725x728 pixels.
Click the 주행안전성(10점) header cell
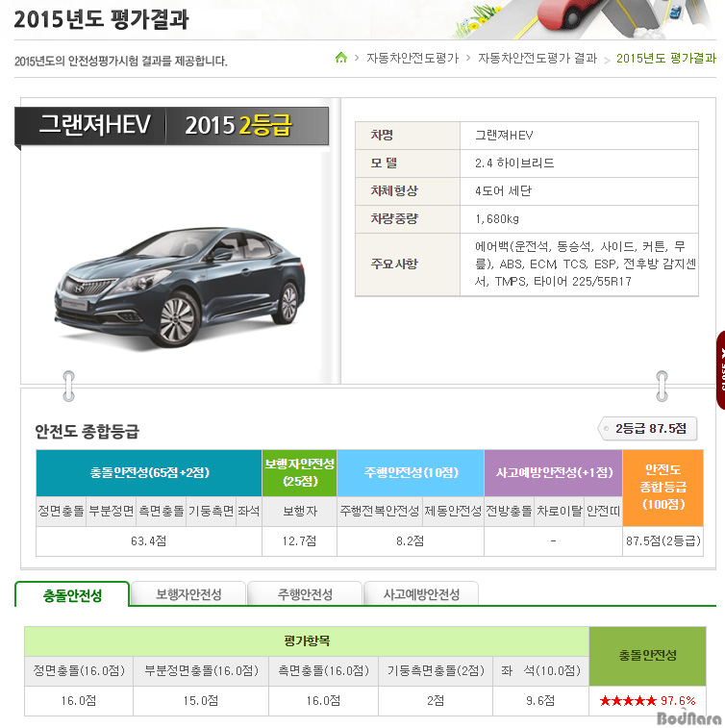click(411, 472)
